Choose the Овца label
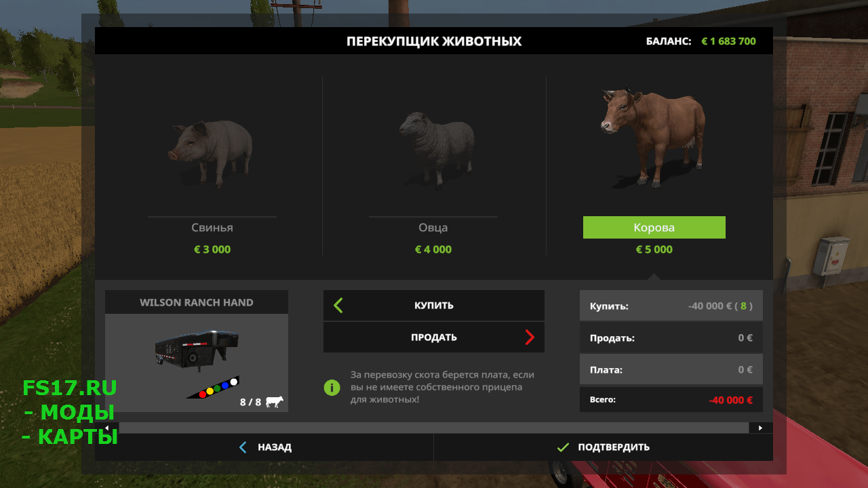 coord(433,228)
